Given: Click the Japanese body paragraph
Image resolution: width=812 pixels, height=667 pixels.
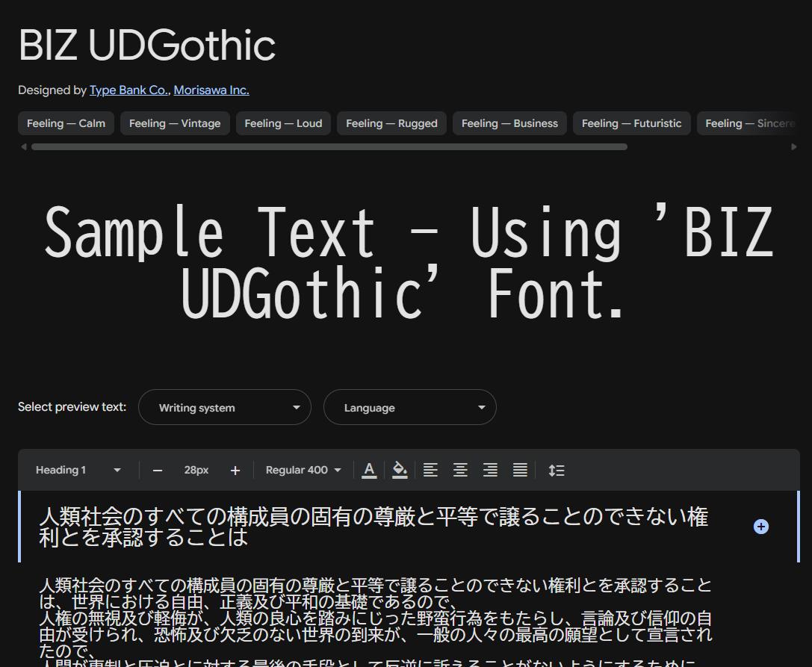Looking at the screenshot, I should pyautogui.click(x=376, y=621).
